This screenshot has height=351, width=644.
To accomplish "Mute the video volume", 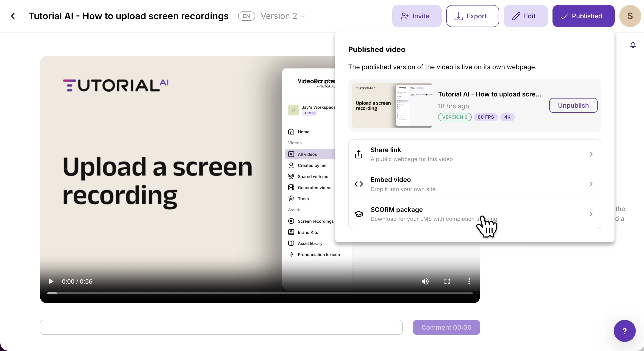I will (x=425, y=281).
